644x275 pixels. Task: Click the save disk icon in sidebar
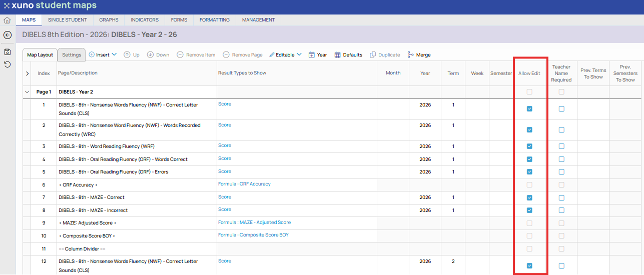point(7,51)
